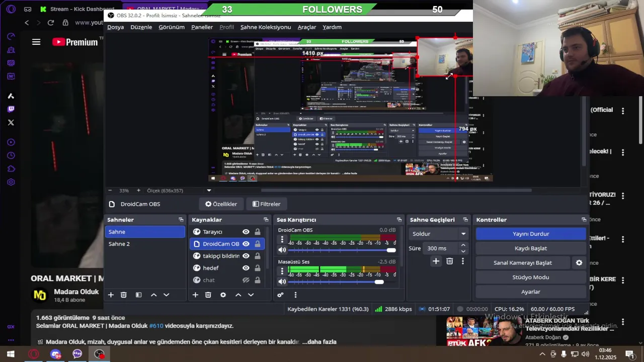Undock the Ses Karıştırıcı panel pop-out icon
This screenshot has height=362, width=644.
click(x=399, y=220)
